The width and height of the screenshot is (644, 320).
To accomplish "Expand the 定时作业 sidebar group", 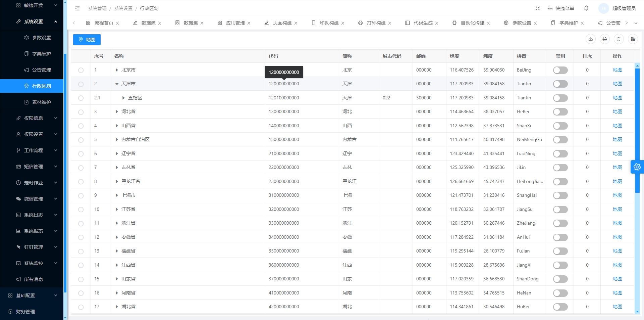I will (32, 183).
